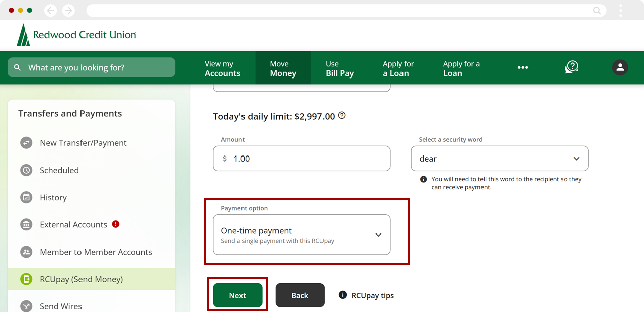Image resolution: width=644 pixels, height=312 pixels.
Task: Click the Back button
Action: coord(300,295)
